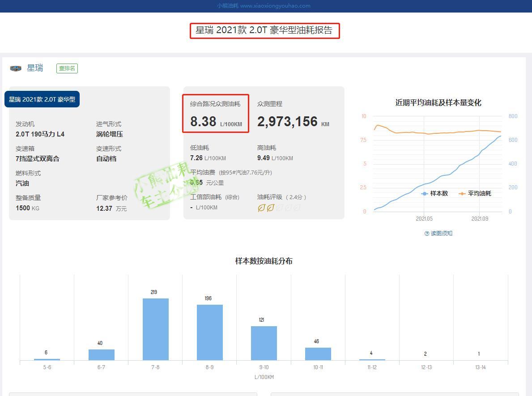Click the second fuel rating leaf icon
532x396 pixels.
pyautogui.click(x=270, y=208)
